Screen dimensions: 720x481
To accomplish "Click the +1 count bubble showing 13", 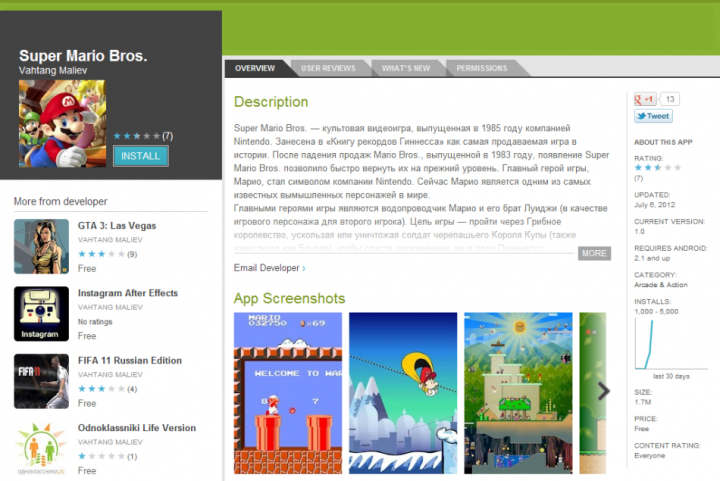I will coord(669,99).
